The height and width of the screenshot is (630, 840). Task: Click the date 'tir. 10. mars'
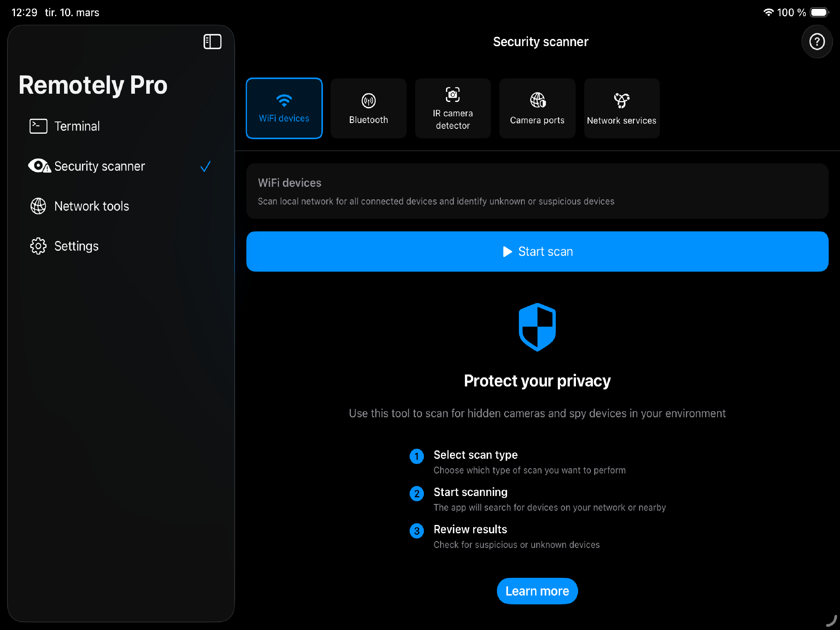coord(72,13)
